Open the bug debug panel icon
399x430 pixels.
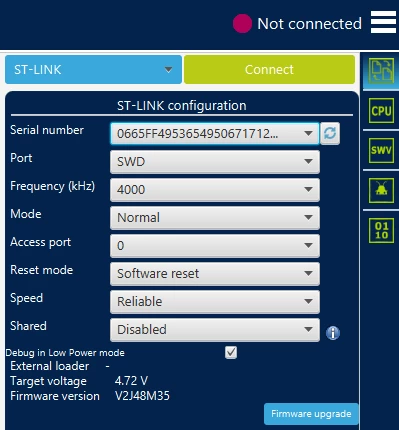point(381,190)
